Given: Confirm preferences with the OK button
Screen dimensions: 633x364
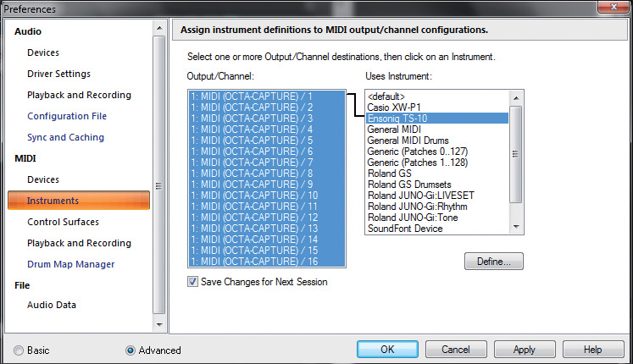Looking at the screenshot, I should coord(387,350).
